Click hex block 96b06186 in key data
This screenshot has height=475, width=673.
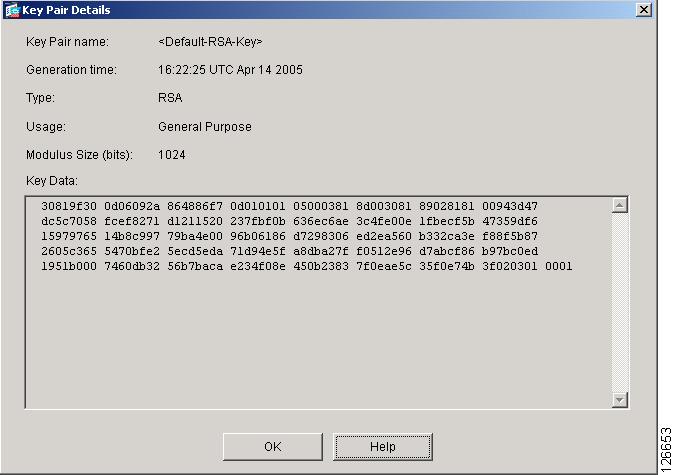[x=258, y=236]
